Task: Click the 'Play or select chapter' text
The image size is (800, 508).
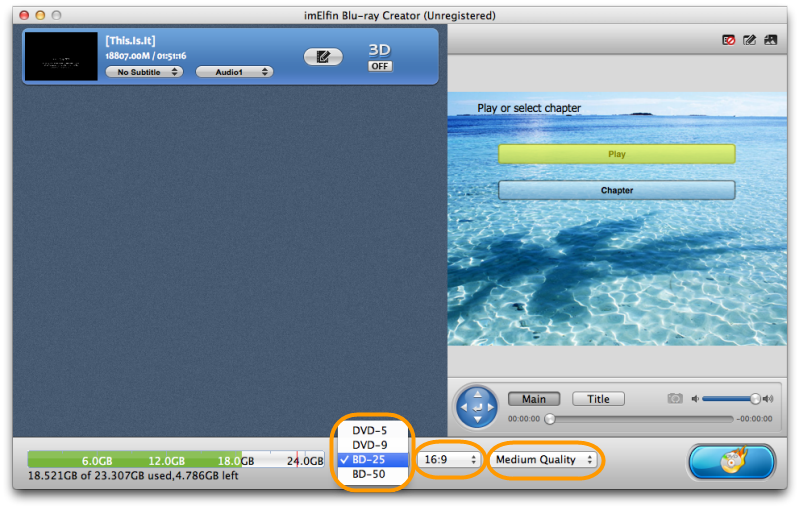Action: [x=529, y=108]
